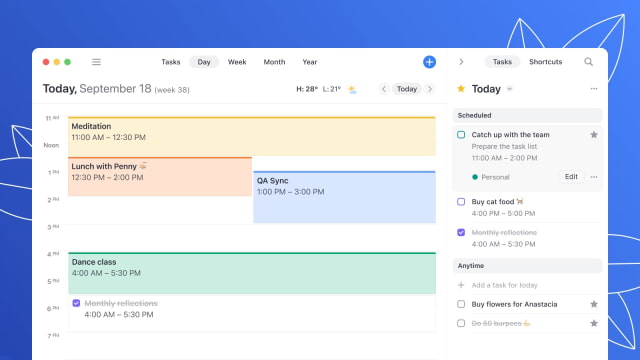Screen dimensions: 640x360
Task: Expand the Today list dropdown arrow
Action: (509, 89)
